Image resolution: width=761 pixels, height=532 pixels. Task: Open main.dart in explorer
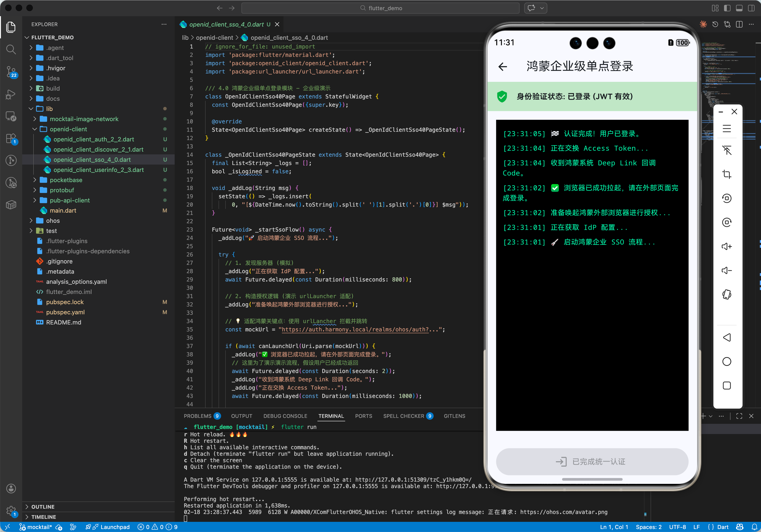point(63,211)
